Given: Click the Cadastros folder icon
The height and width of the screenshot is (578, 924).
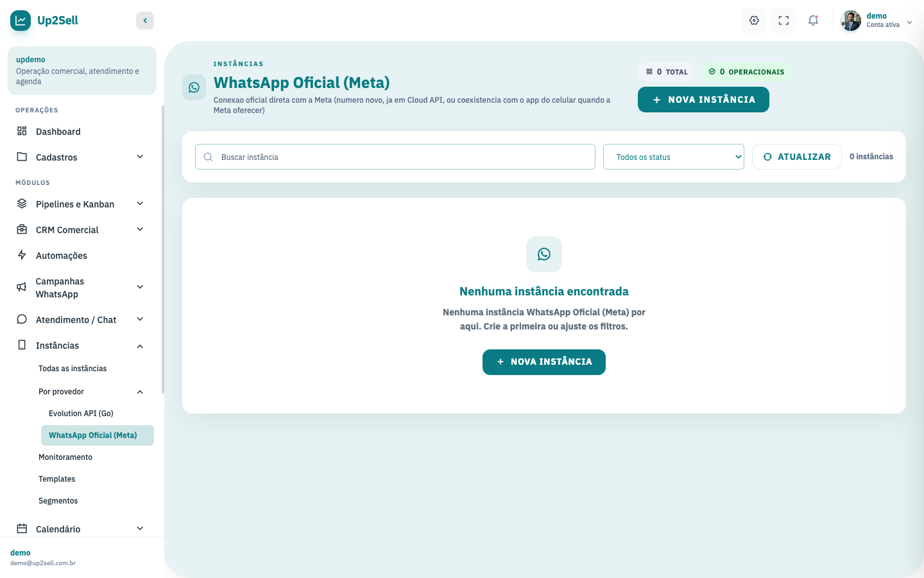Looking at the screenshot, I should click(x=22, y=157).
